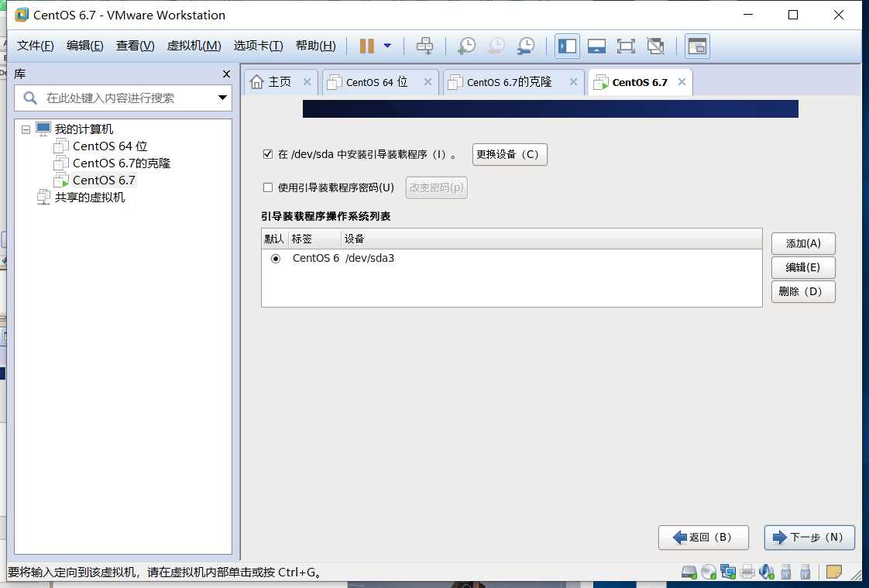The width and height of the screenshot is (869, 588).
Task: Click the hard disk status icon
Action: point(689,572)
